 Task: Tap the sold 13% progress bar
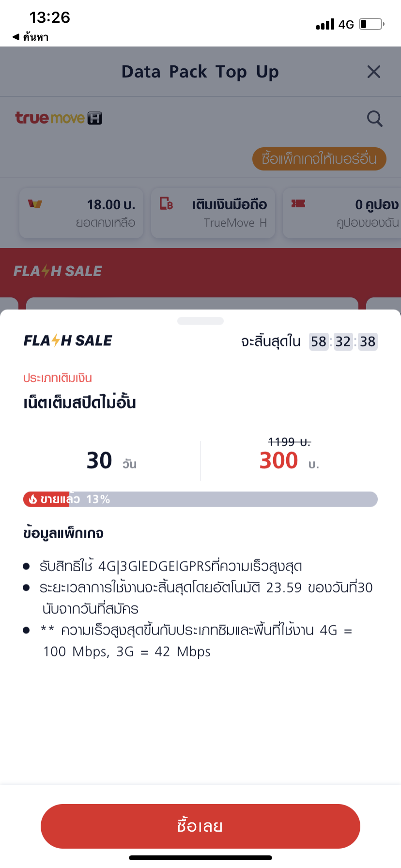coord(200,499)
